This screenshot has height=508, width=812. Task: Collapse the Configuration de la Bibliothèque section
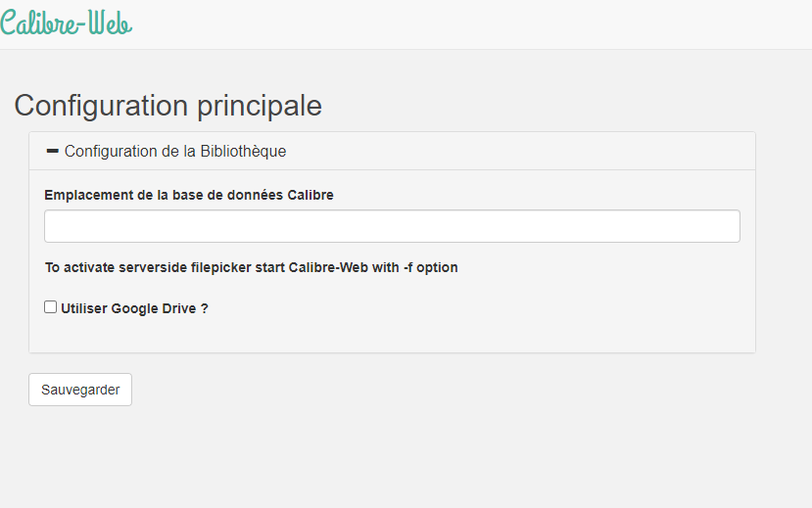pyautogui.click(x=166, y=151)
